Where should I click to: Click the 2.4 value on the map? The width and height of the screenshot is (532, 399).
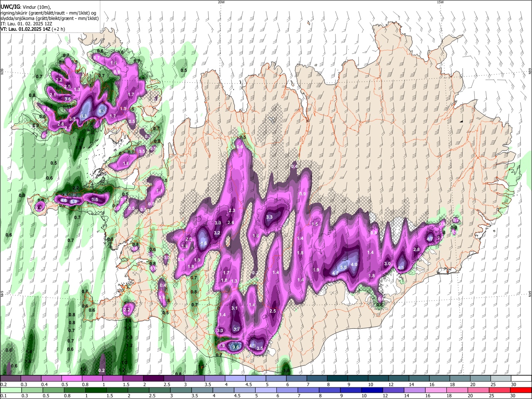pyautogui.click(x=231, y=223)
